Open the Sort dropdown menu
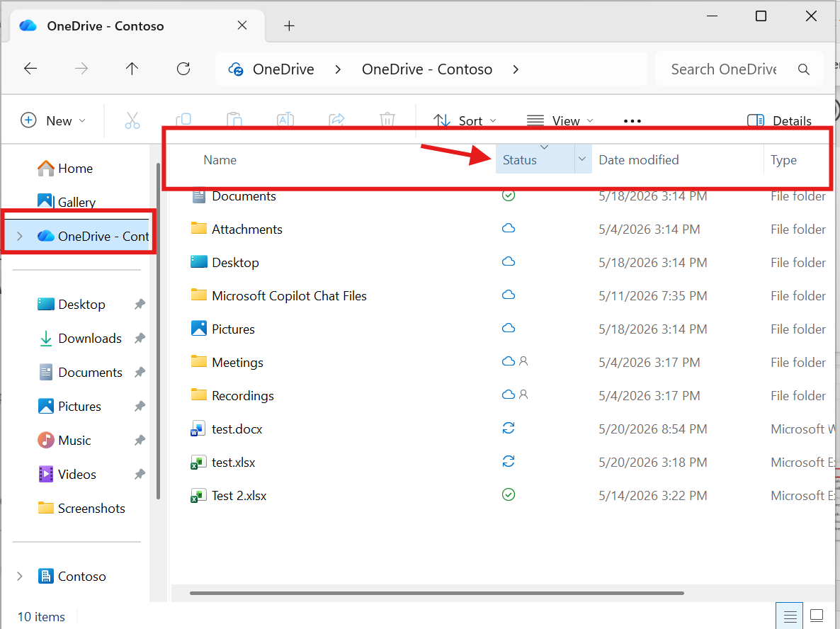The image size is (840, 629). (x=465, y=121)
